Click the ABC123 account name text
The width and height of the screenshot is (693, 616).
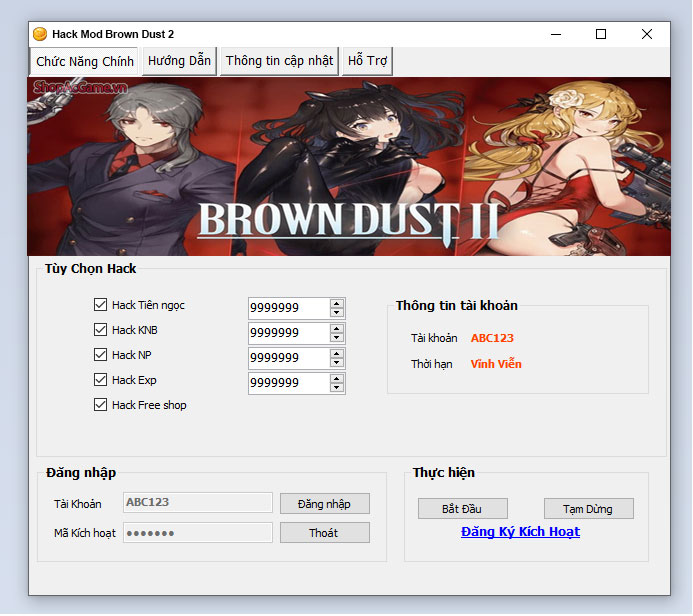tap(492, 338)
